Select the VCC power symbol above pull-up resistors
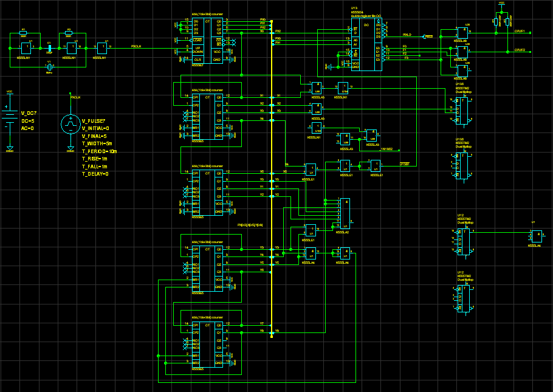The width and height of the screenshot is (553, 392). (501, 4)
